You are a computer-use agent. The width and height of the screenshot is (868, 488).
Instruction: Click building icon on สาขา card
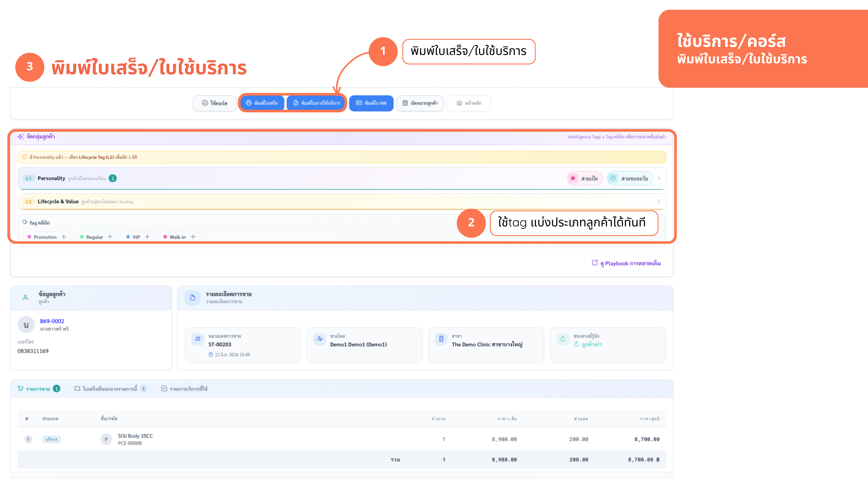(441, 339)
